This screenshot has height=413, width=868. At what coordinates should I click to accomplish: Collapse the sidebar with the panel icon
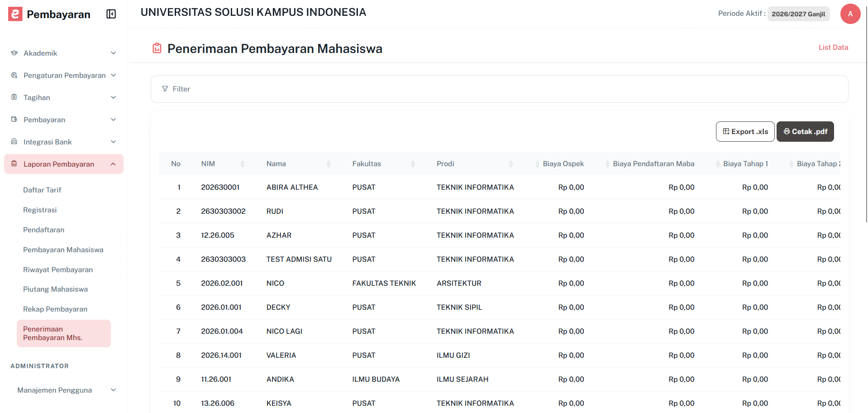coord(110,14)
